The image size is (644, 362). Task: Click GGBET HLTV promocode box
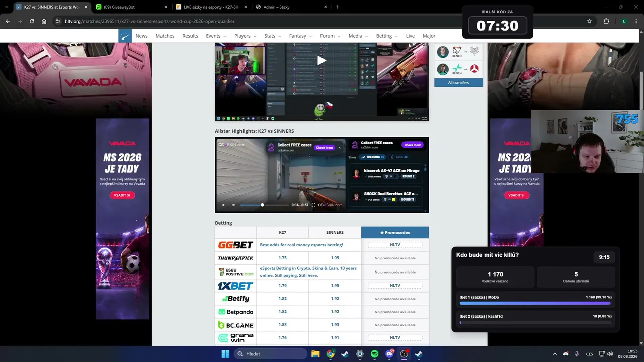tap(395, 245)
